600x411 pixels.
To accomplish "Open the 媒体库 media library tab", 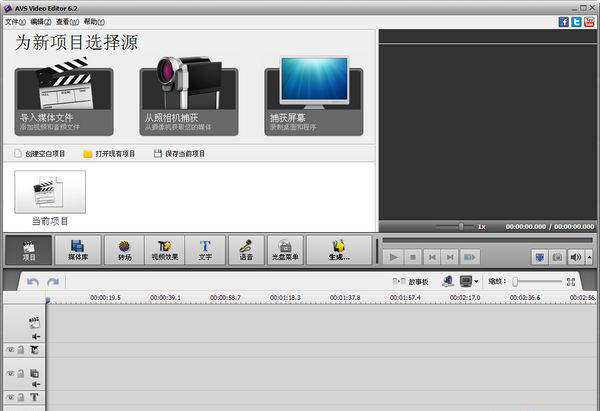I will click(x=78, y=250).
